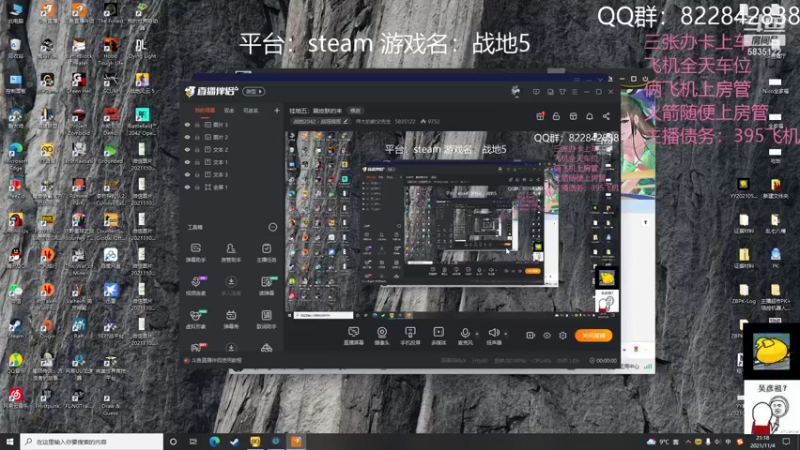Hide the 全屏 1 layer
This screenshot has width=800, height=450.
pyautogui.click(x=187, y=187)
